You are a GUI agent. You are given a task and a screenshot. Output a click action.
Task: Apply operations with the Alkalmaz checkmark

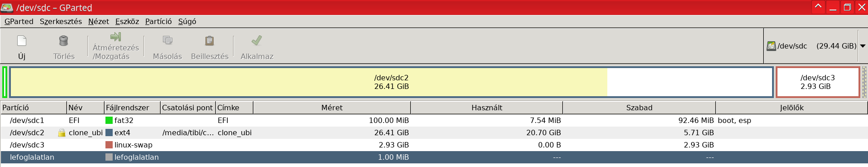257,40
